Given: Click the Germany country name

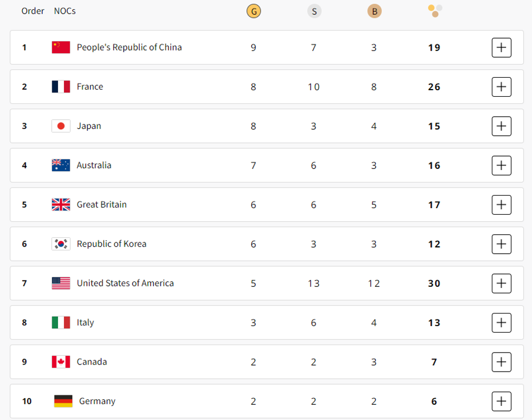Looking at the screenshot, I should click(x=97, y=402).
